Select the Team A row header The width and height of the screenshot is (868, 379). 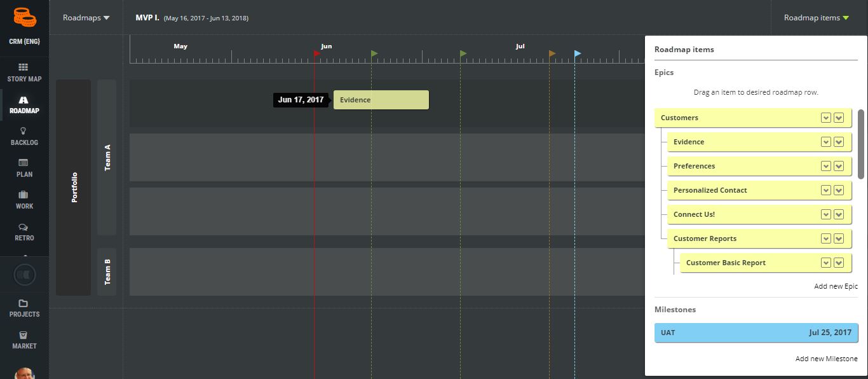[107, 157]
